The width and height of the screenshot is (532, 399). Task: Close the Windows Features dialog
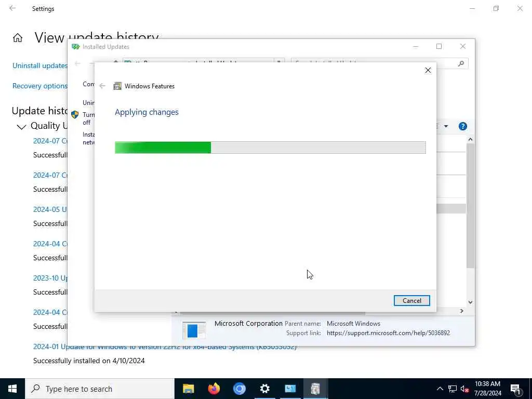pyautogui.click(x=428, y=70)
